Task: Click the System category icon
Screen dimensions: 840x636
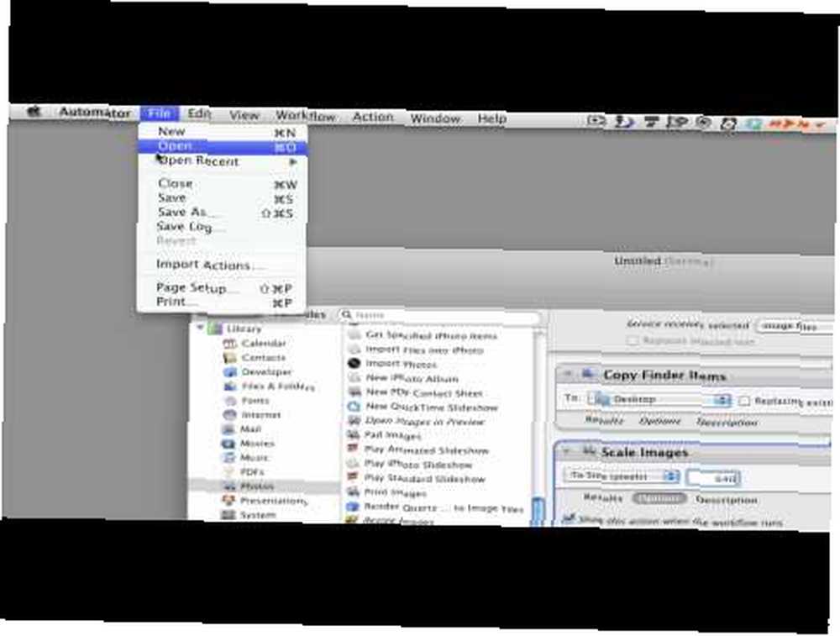Action: (x=228, y=515)
